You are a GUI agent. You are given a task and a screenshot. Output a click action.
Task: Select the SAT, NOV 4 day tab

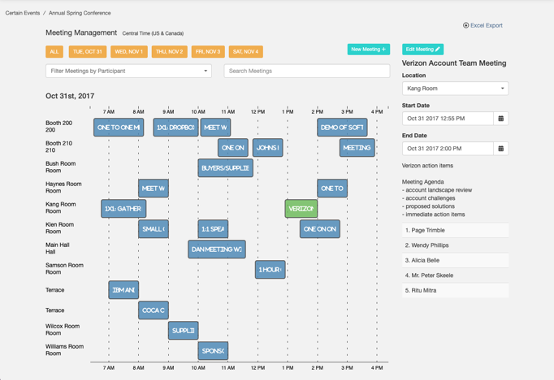click(246, 52)
